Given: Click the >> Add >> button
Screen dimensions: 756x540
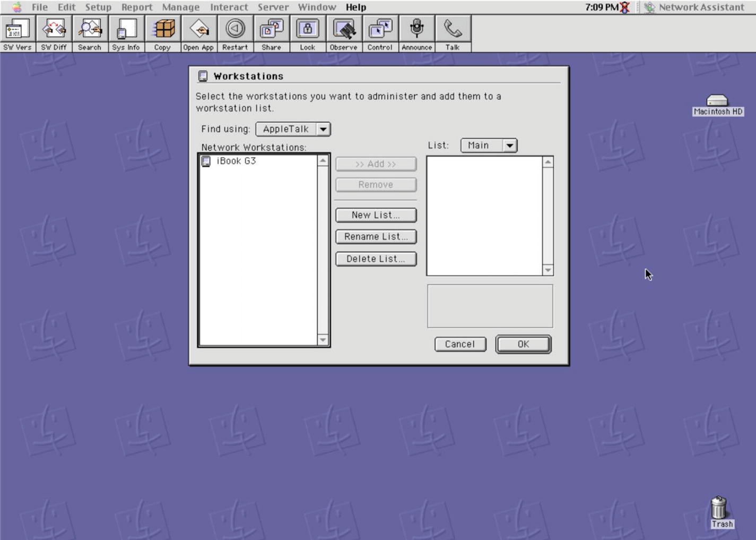Looking at the screenshot, I should pos(376,164).
